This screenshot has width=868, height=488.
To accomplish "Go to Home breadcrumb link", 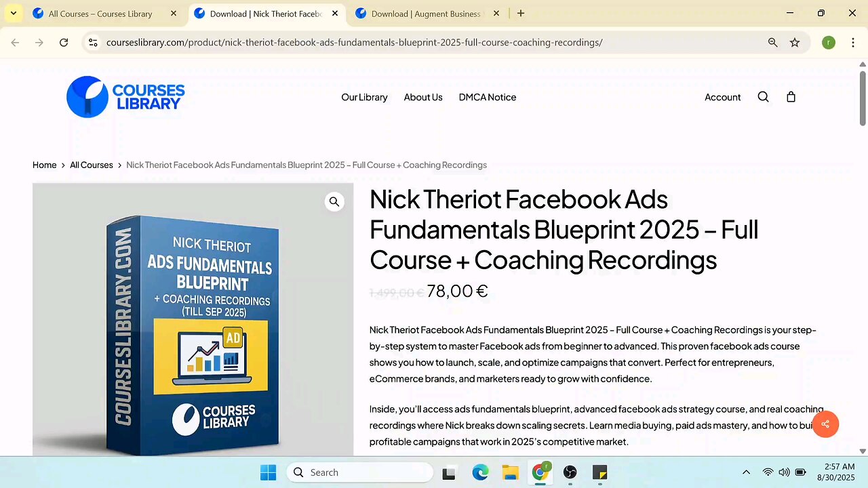I will click(45, 165).
